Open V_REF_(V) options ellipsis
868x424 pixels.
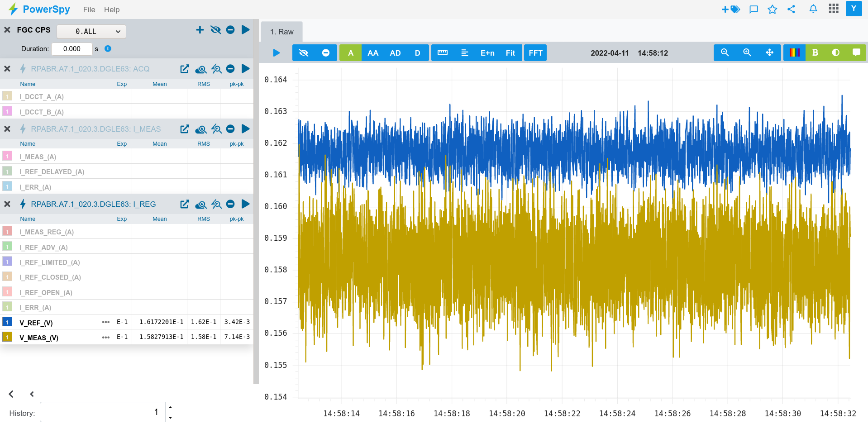(x=106, y=322)
